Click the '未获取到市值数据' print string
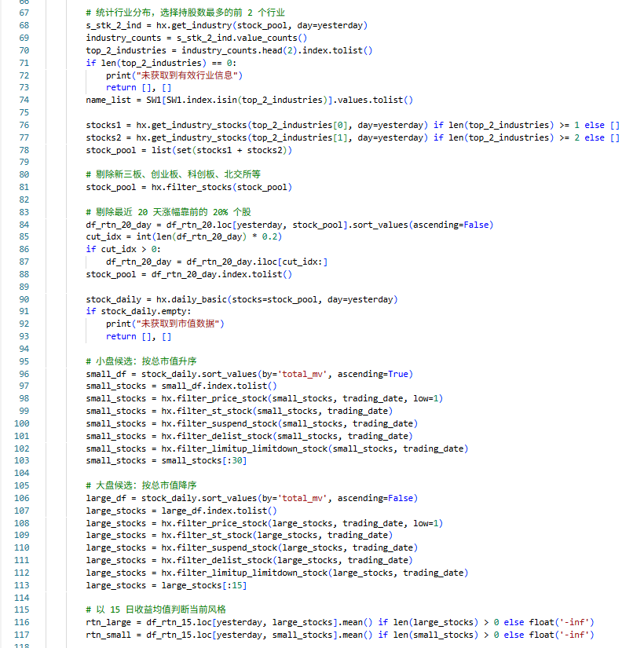 tap(179, 324)
